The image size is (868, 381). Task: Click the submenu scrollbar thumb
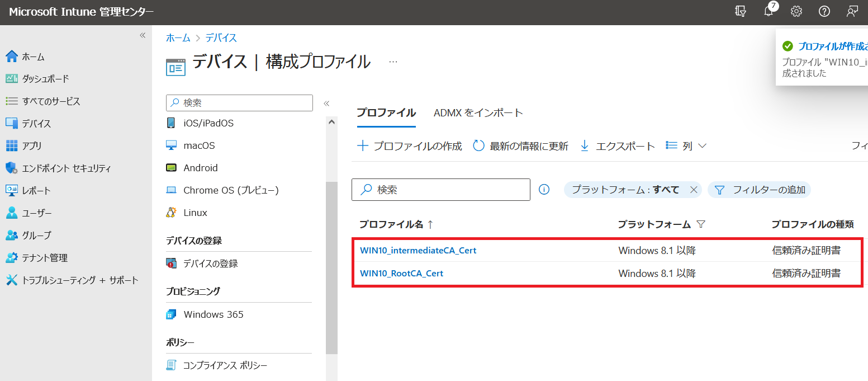point(331,268)
